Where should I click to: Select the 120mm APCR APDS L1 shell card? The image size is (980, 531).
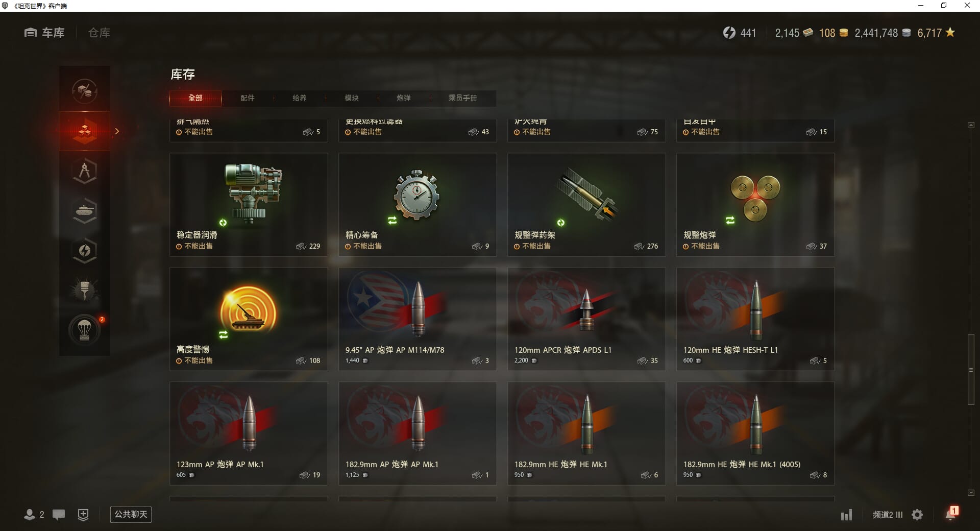(x=586, y=319)
